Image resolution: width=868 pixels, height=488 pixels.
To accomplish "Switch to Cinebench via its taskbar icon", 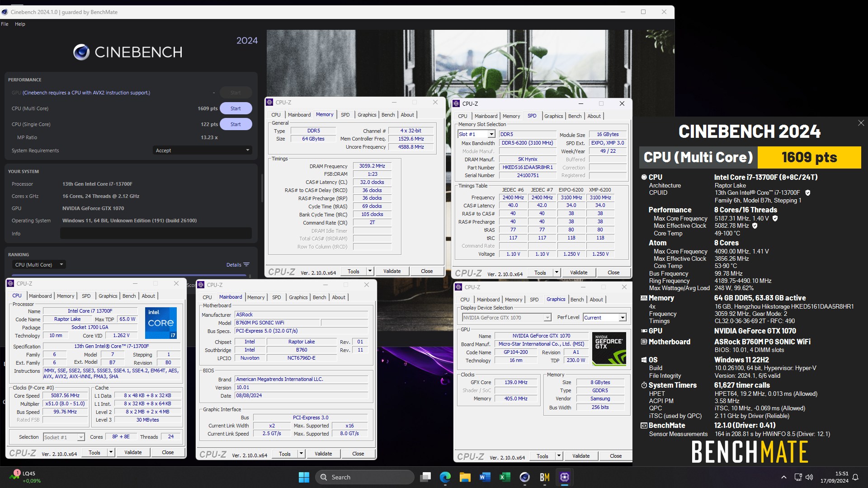I will pos(525,477).
